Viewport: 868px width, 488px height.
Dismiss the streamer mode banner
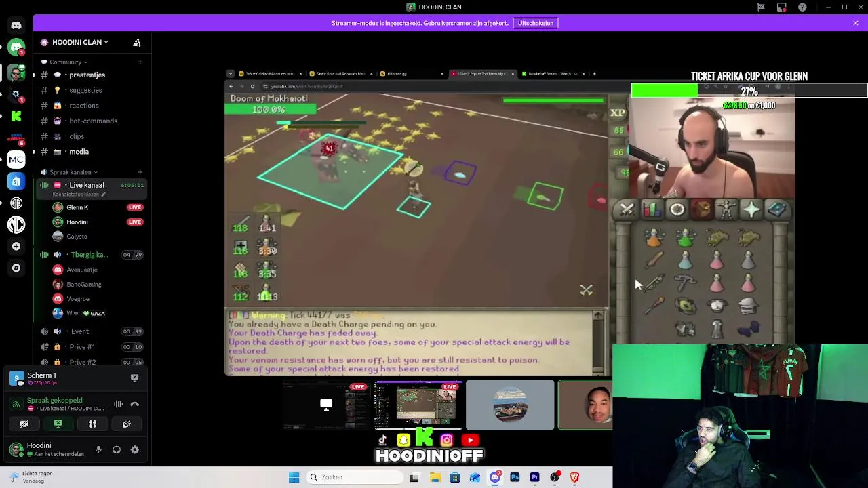(856, 23)
